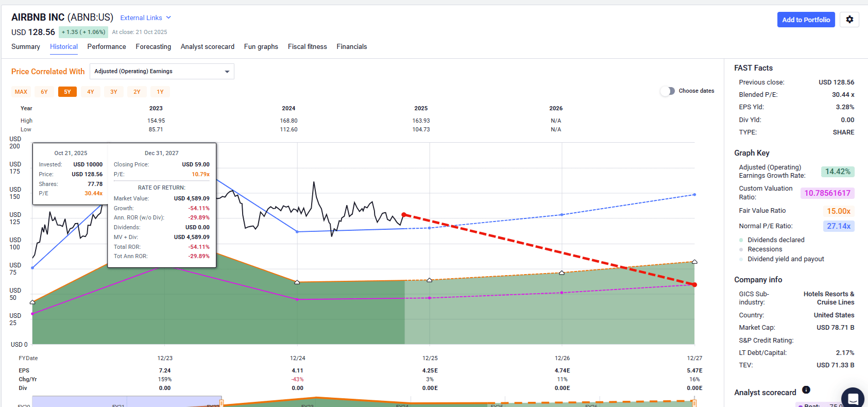Click the left handle of the range slider
The height and width of the screenshot is (407, 868).
pos(222,402)
